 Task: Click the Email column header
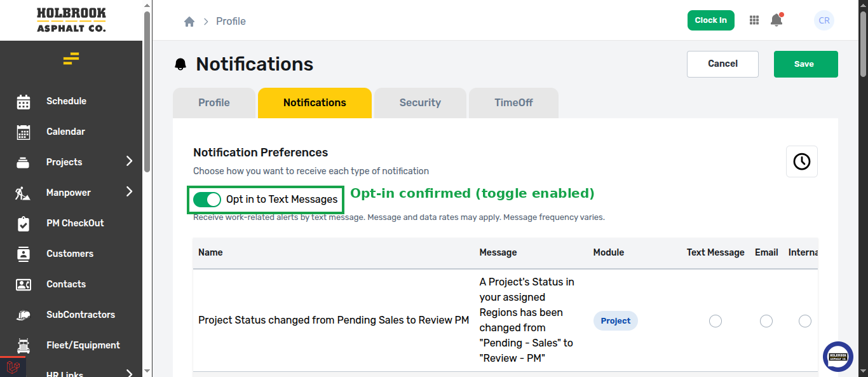(766, 252)
